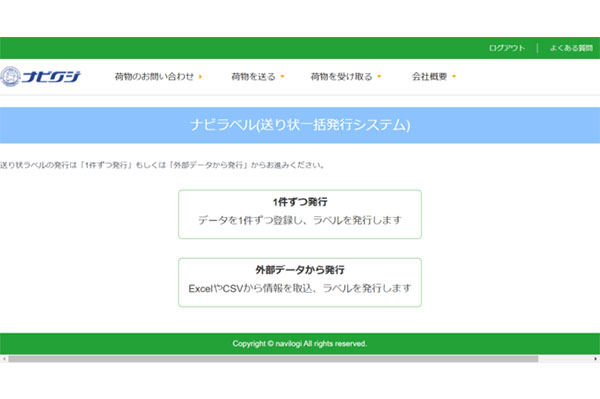Open 荷物のお問い合わせ menu
The image size is (600, 399).
pyautogui.click(x=154, y=77)
